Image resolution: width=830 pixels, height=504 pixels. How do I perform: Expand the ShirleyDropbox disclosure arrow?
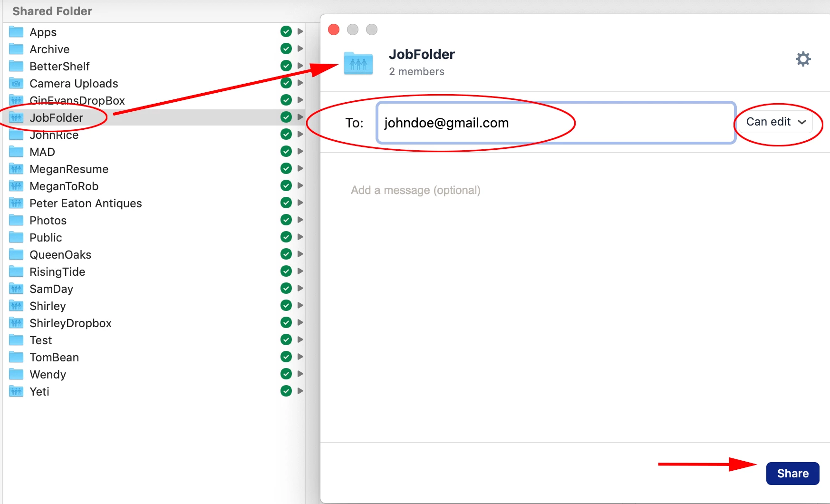[300, 322]
